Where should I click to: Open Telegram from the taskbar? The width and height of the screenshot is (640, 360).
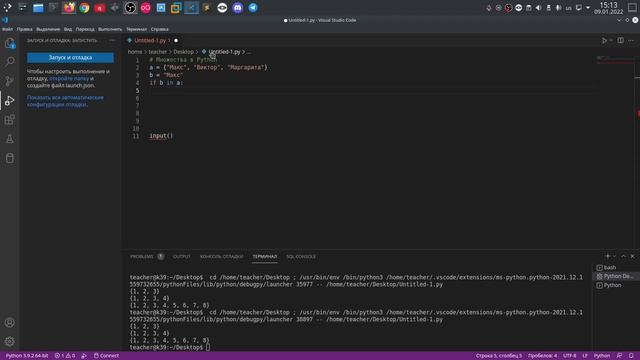(253, 8)
